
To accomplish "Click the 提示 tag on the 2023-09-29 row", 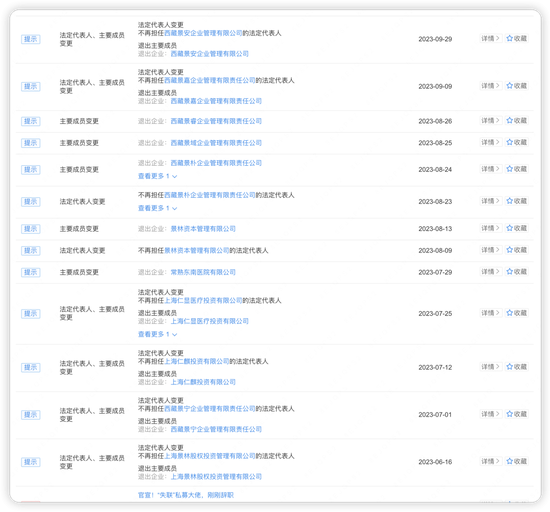I will click(x=31, y=39).
